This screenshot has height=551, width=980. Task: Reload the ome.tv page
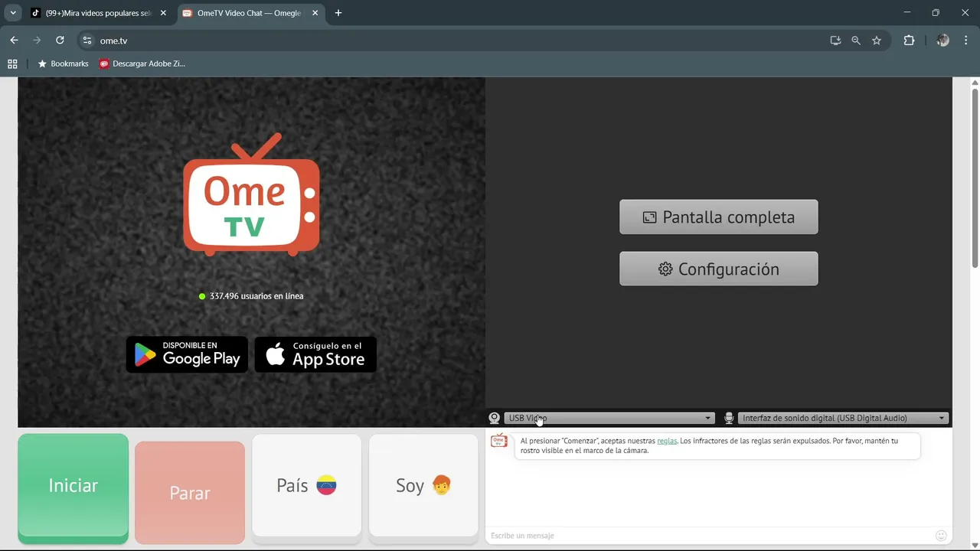60,41
